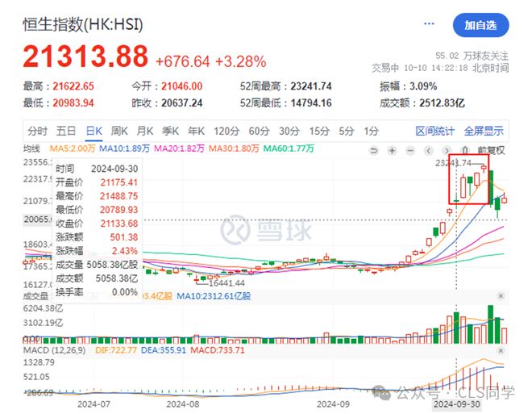This screenshot has height=414, width=532.
Task: Click the 最低 value 20983.94
Action: click(73, 103)
